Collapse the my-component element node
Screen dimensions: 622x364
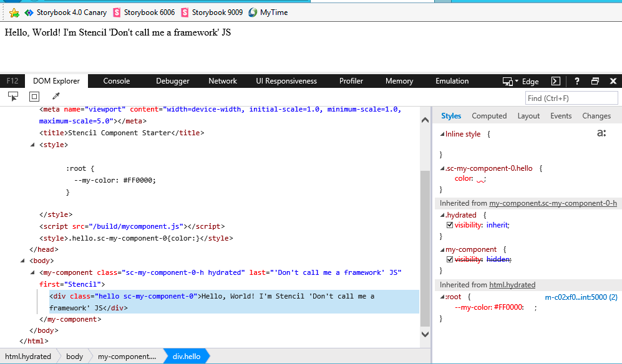pos(32,272)
